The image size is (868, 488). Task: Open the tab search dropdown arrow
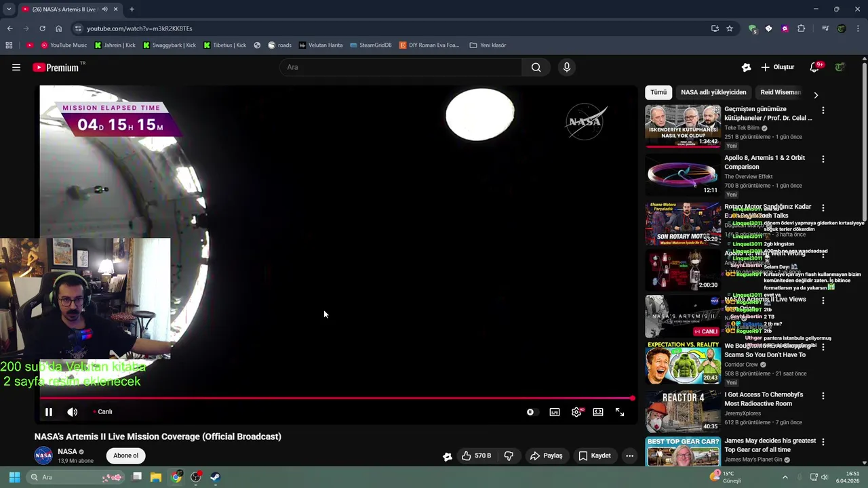point(8,9)
